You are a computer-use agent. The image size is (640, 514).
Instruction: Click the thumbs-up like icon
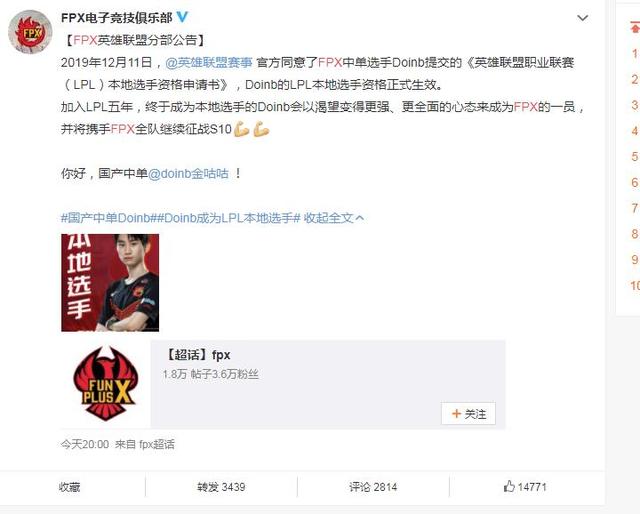[x=509, y=486]
